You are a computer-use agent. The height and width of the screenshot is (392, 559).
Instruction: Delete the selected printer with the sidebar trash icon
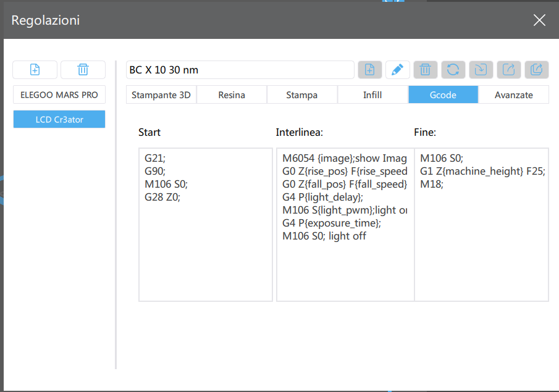click(x=83, y=70)
